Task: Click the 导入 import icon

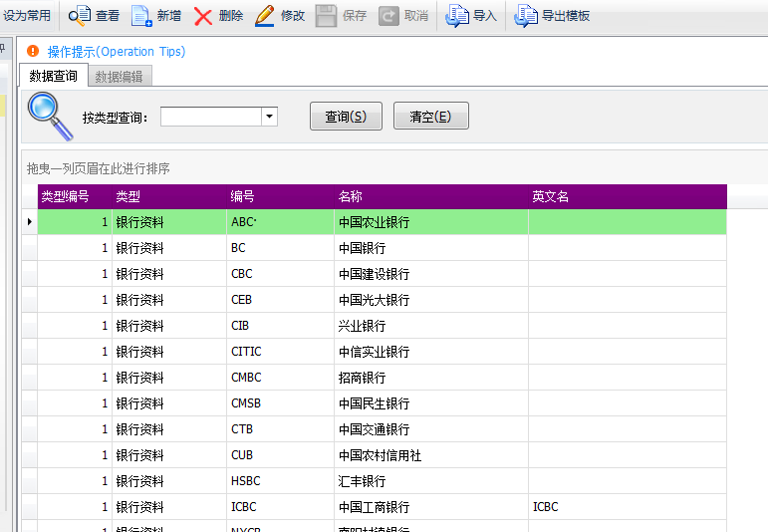Action: (456, 16)
